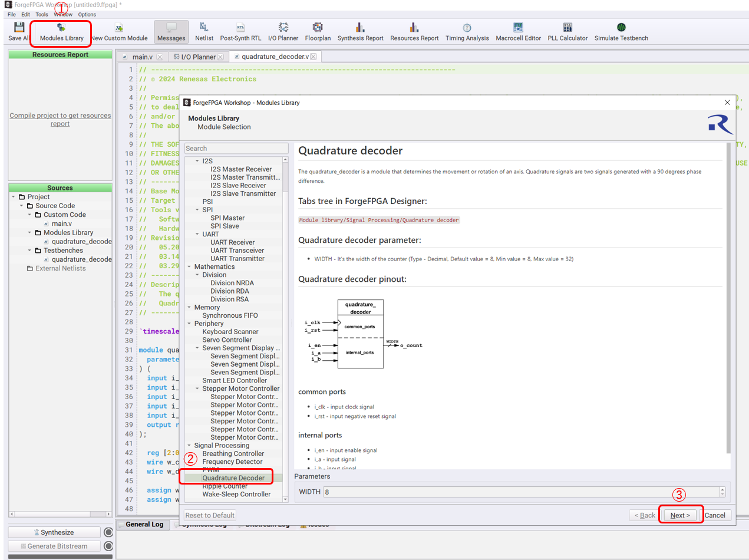Open the Floorplan tool
The width and height of the screenshot is (749, 560).
pyautogui.click(x=318, y=32)
